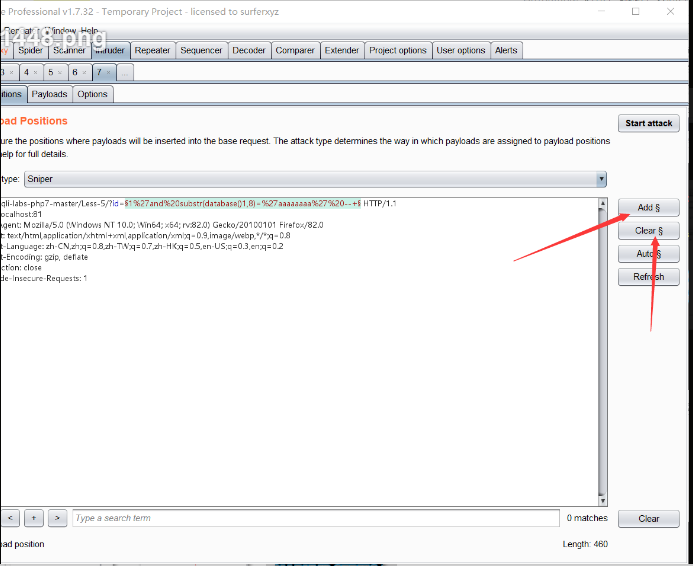Open new Intruder tab with ... button
Image resolution: width=693 pixels, height=566 pixels.
pos(125,73)
